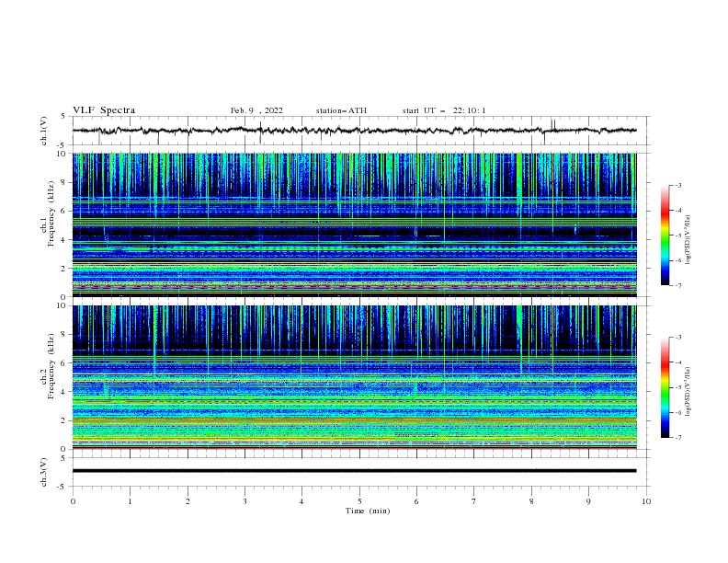Click the ch.1 voltage waveform trace
The image size is (728, 563).
click(x=354, y=131)
